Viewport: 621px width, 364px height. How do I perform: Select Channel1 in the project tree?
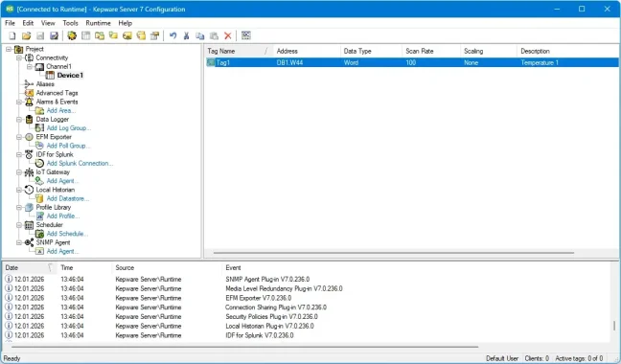[x=58, y=66]
